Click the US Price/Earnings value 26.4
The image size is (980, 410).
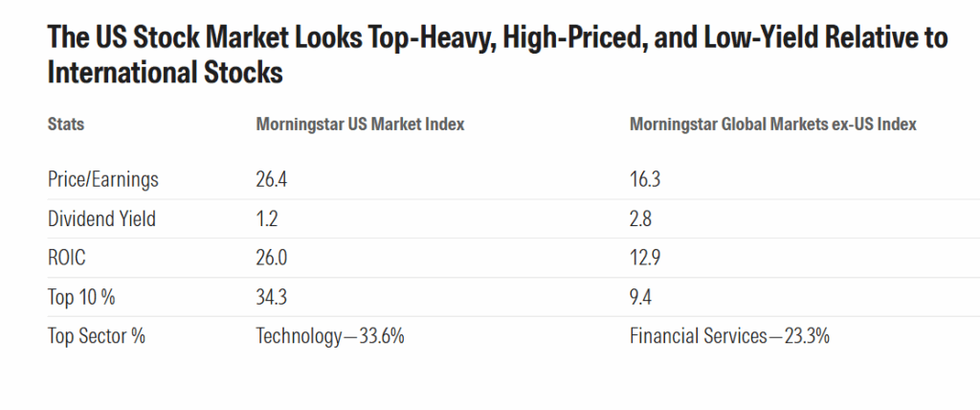point(271,179)
